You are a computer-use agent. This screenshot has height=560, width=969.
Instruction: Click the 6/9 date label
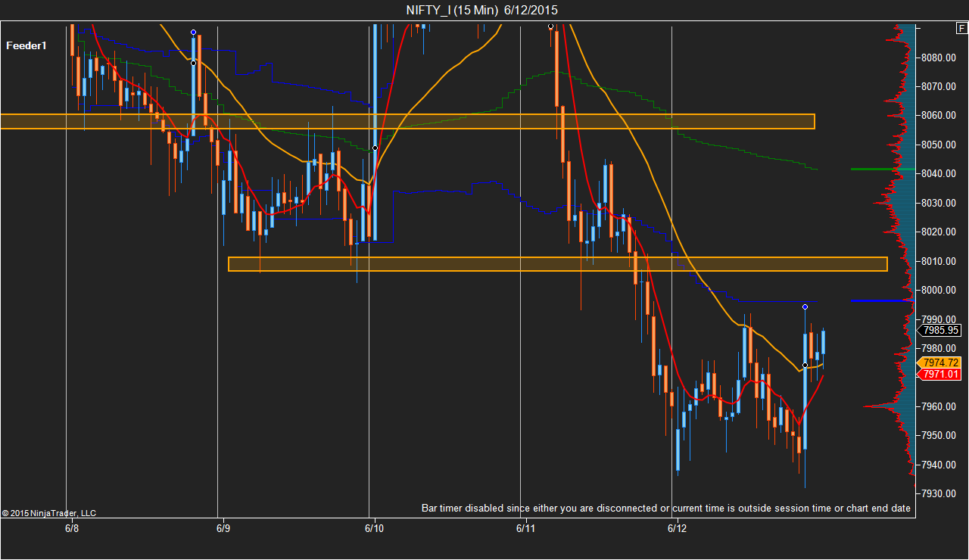(x=223, y=529)
